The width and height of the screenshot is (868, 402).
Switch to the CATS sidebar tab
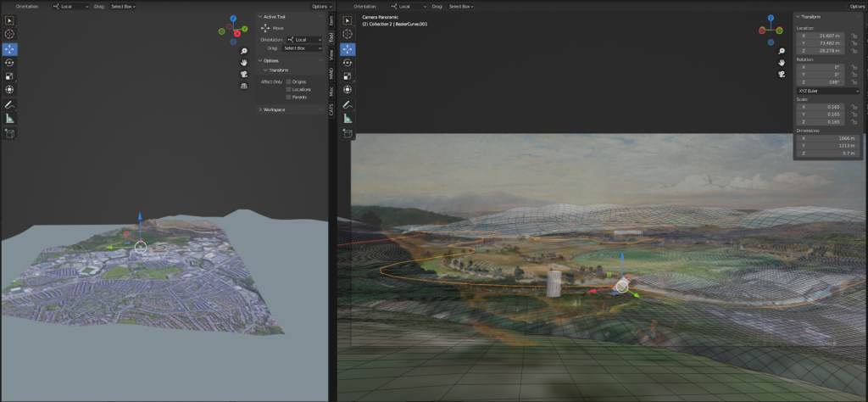(x=331, y=109)
